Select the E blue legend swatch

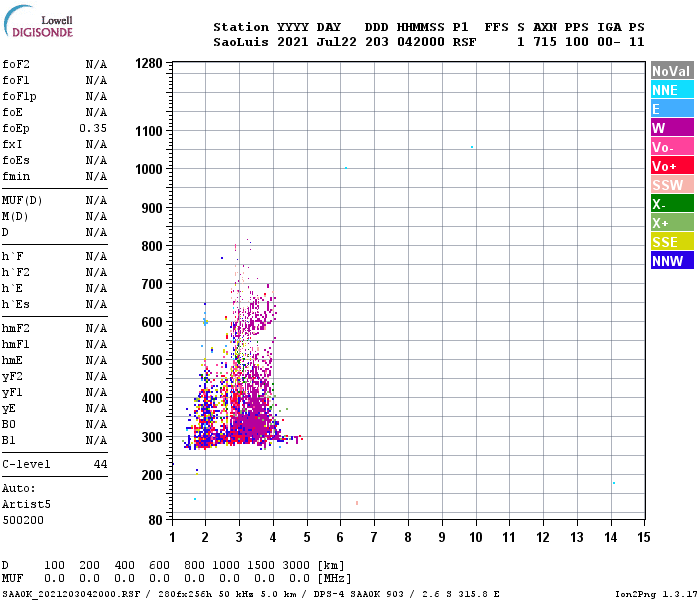pos(672,109)
